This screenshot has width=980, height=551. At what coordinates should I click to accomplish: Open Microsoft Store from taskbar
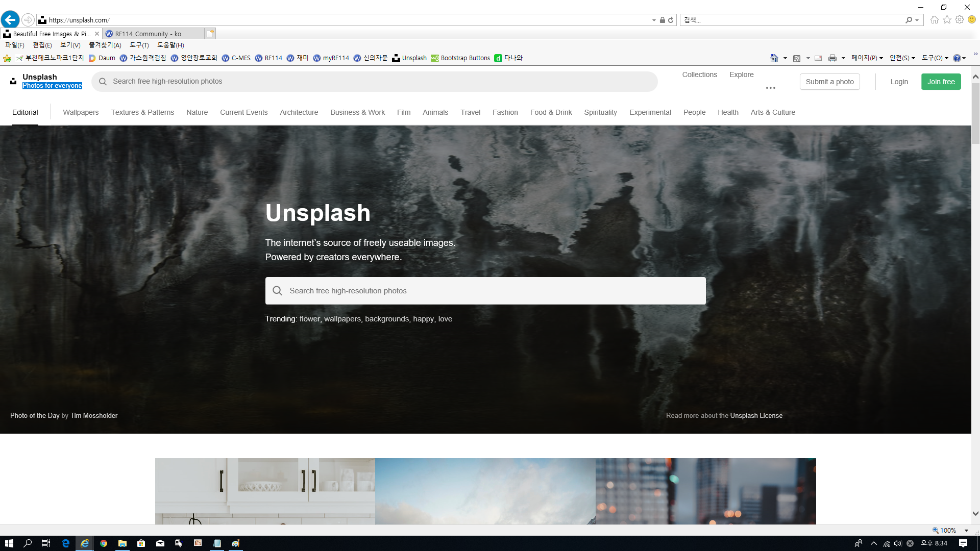[141, 543]
